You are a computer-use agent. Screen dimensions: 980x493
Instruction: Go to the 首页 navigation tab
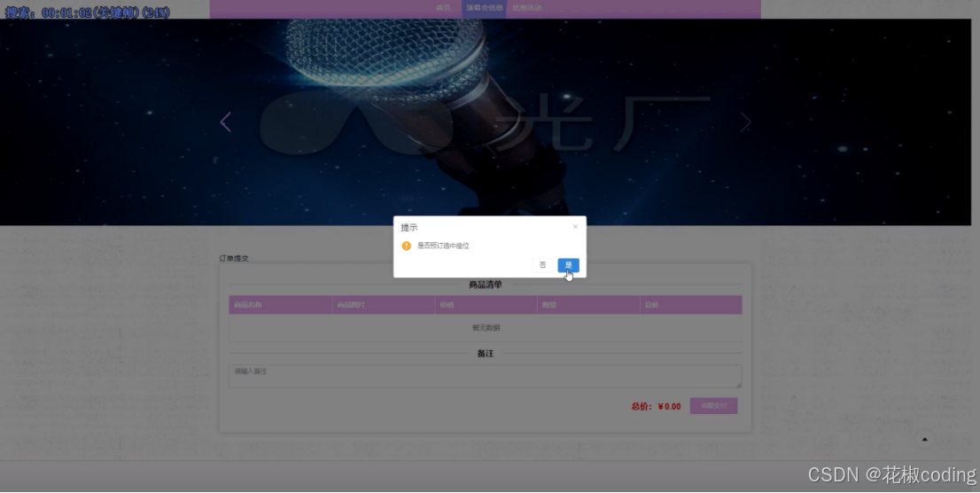pyautogui.click(x=443, y=8)
